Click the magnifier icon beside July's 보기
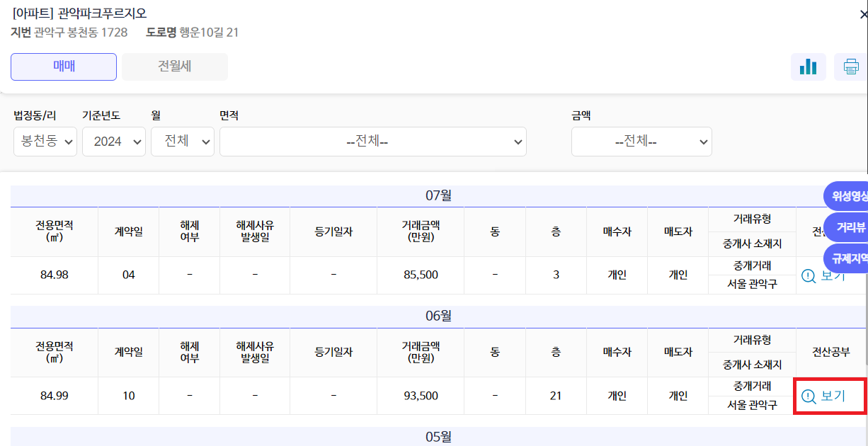Viewport: 868px width, 446px height. [808, 277]
